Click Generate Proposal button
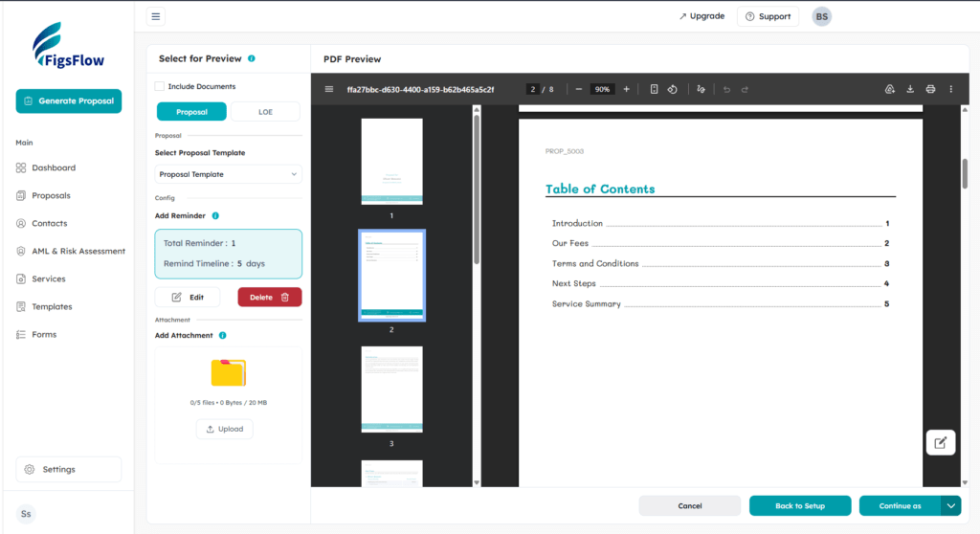The height and width of the screenshot is (534, 980). click(x=69, y=100)
